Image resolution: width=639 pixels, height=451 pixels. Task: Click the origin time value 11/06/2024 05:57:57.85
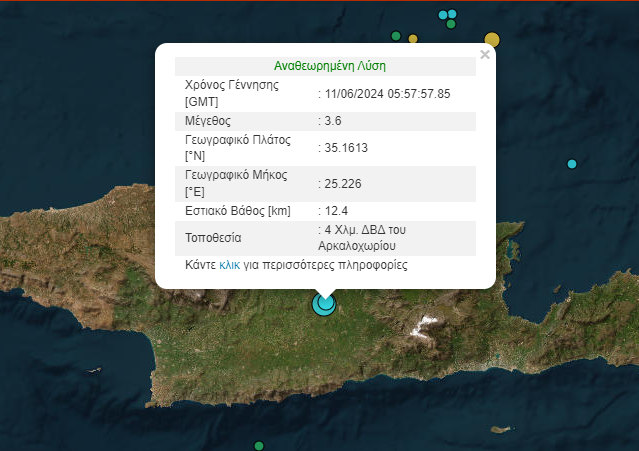click(387, 94)
